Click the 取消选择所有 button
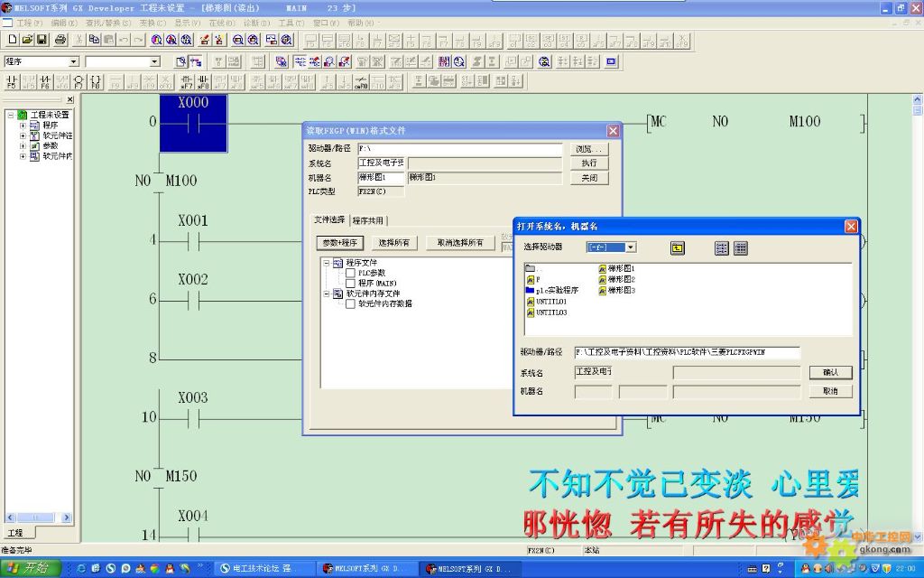The image size is (924, 578). 459,243
